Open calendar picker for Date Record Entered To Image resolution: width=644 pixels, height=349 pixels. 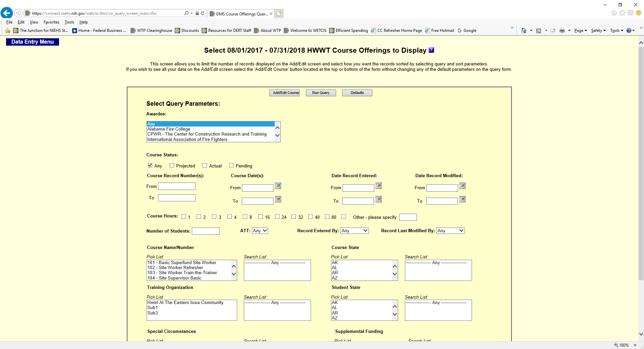click(x=378, y=199)
